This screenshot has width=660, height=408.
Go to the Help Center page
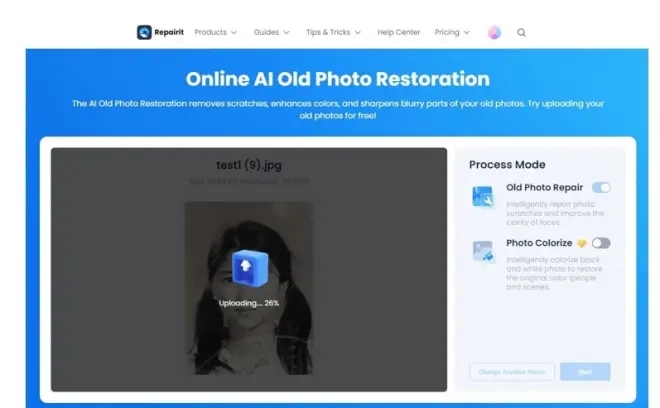click(x=398, y=32)
